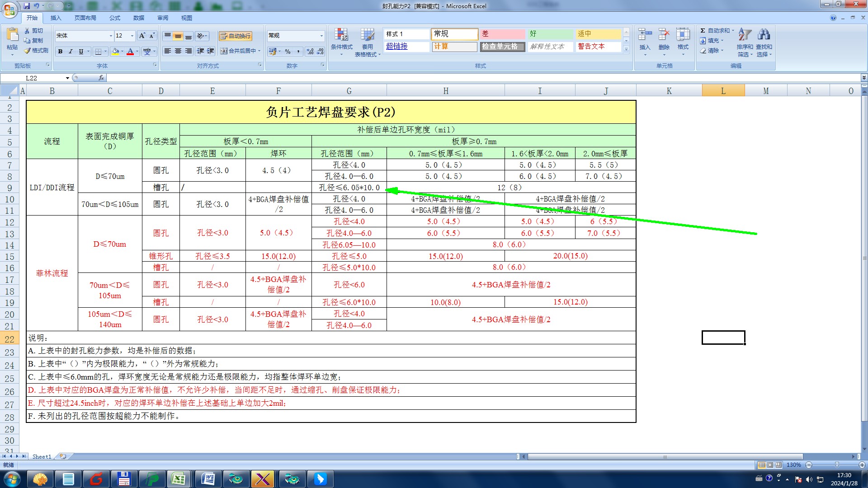
Task: Click the Percent Style icon
Action: tap(288, 51)
